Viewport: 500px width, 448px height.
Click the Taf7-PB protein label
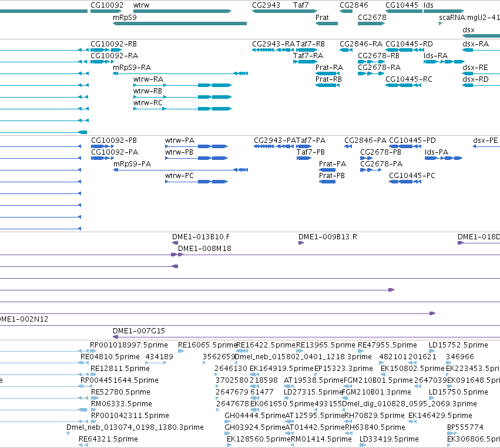pos(311,152)
